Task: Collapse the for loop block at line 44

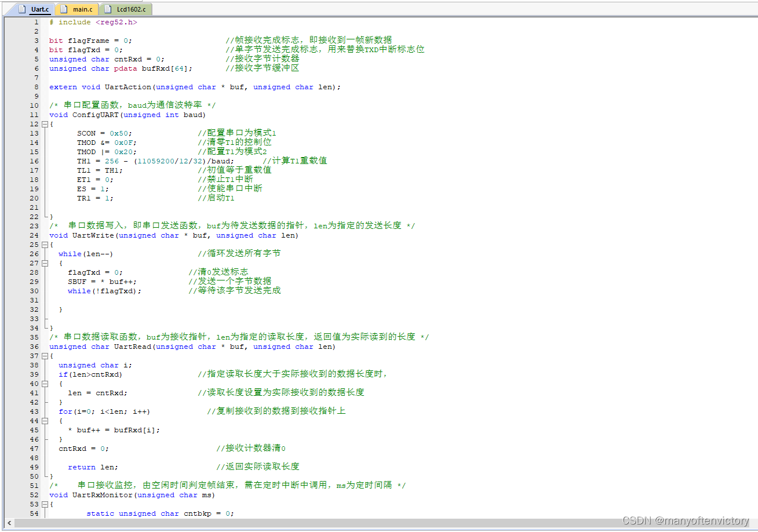Action: [x=44, y=421]
